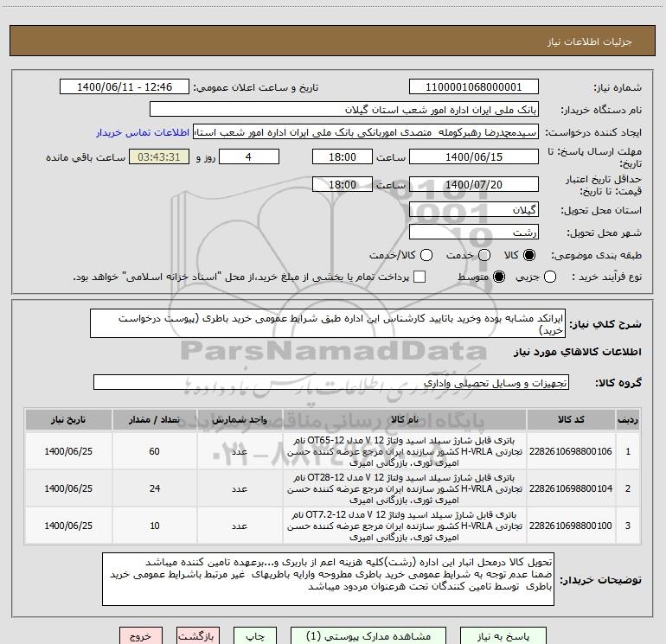The width and height of the screenshot is (666, 644).
Task: Click the نام کالا column header
Action: (405, 419)
